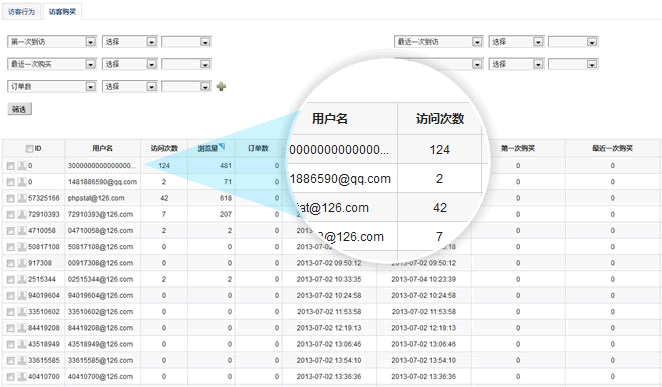Click user avatar icon for 917308
Image resolution: width=662 pixels, height=387 pixels.
pos(22,263)
